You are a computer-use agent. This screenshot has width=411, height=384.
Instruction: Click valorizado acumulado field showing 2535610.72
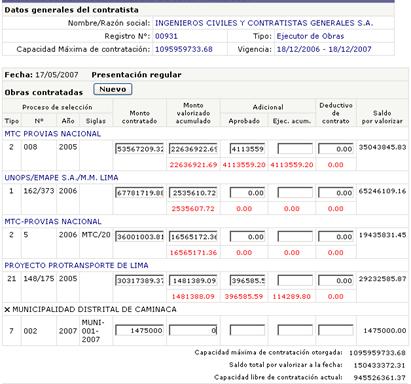tap(193, 193)
